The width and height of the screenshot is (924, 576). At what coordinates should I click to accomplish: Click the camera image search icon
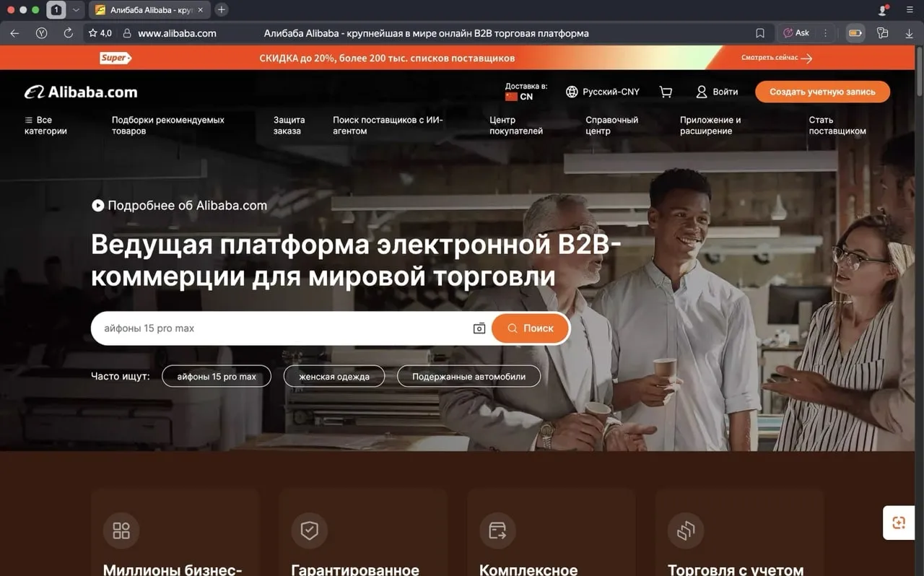[x=479, y=328]
